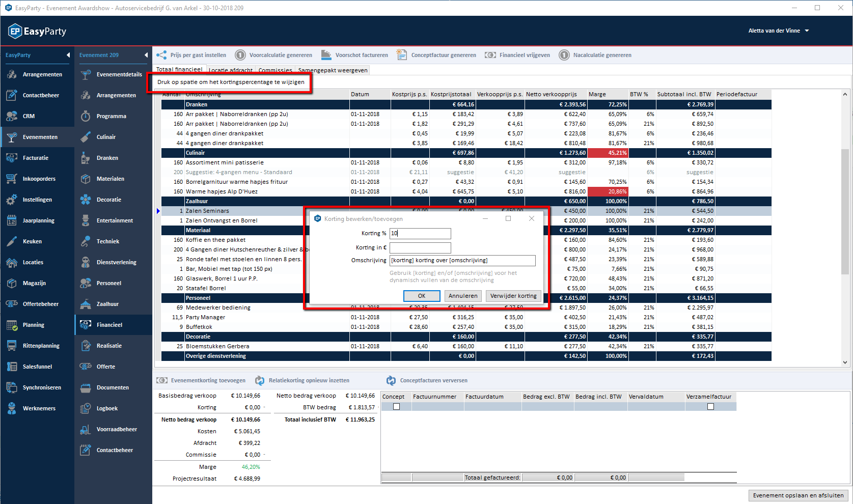853x504 pixels.
Task: Open the Keuken module
Action: point(37,241)
